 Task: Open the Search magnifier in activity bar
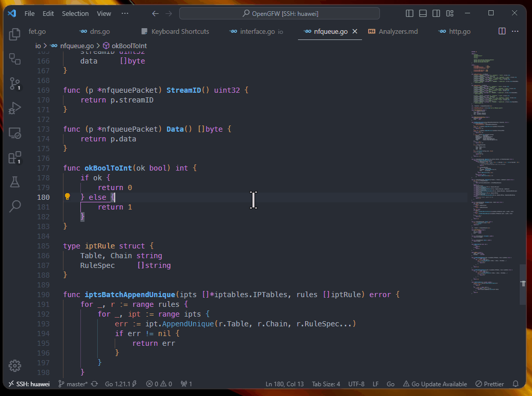tap(15, 206)
